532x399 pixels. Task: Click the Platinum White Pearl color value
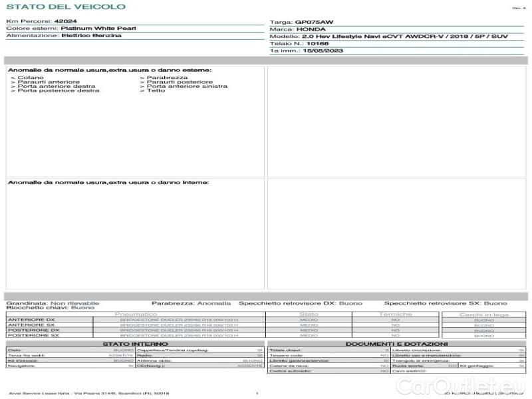click(x=90, y=29)
